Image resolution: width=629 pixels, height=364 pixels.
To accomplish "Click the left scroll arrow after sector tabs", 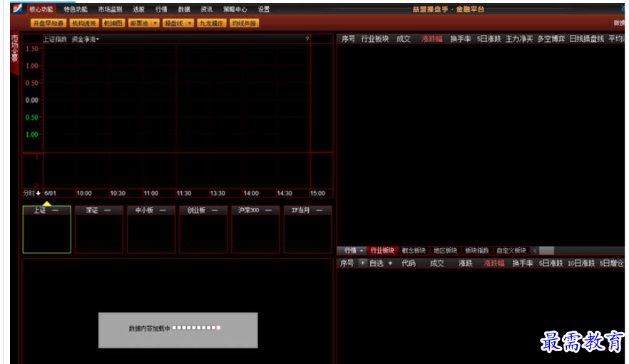I will pyautogui.click(x=535, y=251).
